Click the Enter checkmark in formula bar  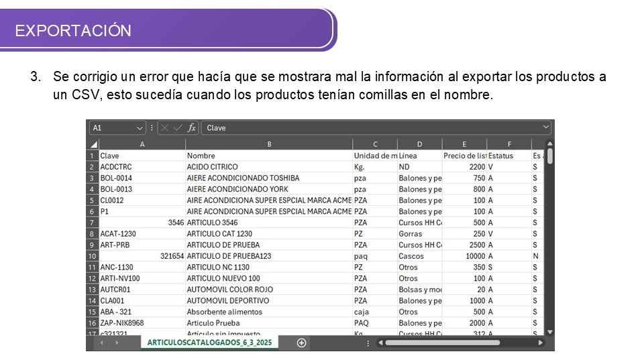178,128
